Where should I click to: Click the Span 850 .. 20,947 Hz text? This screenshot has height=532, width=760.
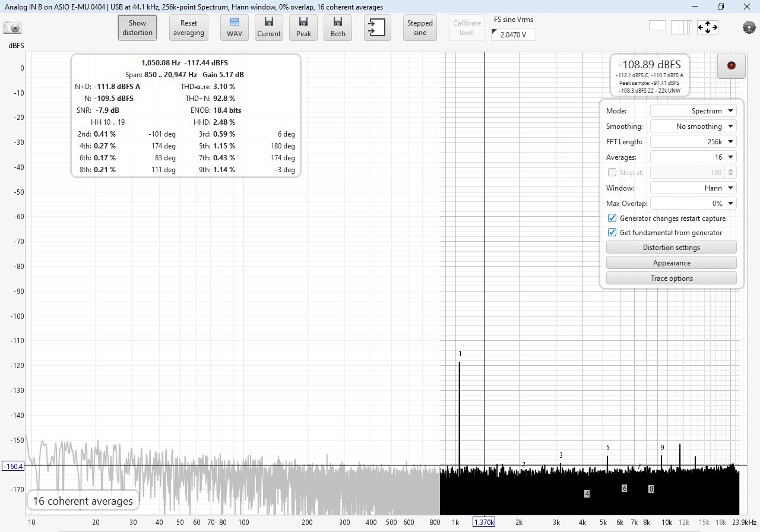point(161,75)
